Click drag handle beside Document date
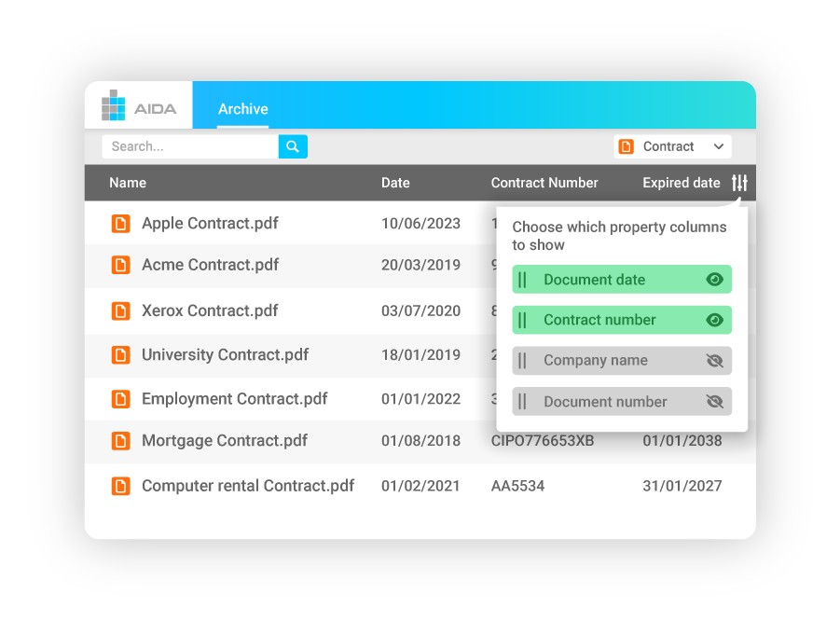Image resolution: width=840 pixels, height=621 pixels. 523,280
